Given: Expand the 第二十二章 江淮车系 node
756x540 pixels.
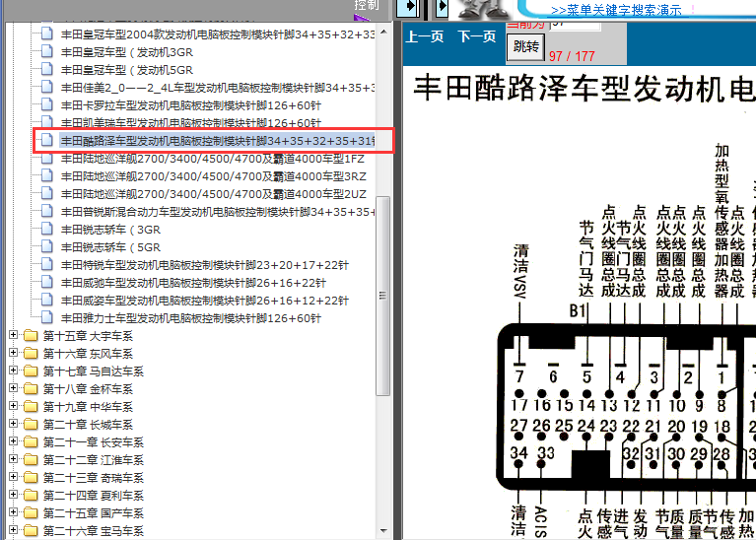Looking at the screenshot, I should (14, 459).
